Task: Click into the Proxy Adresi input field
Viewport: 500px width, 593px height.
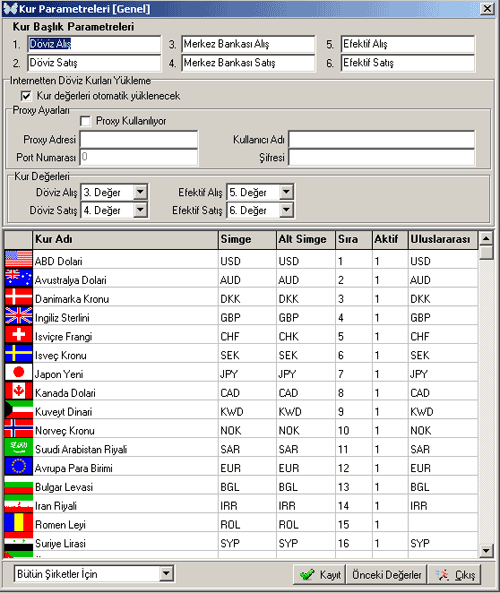Action: (139, 140)
